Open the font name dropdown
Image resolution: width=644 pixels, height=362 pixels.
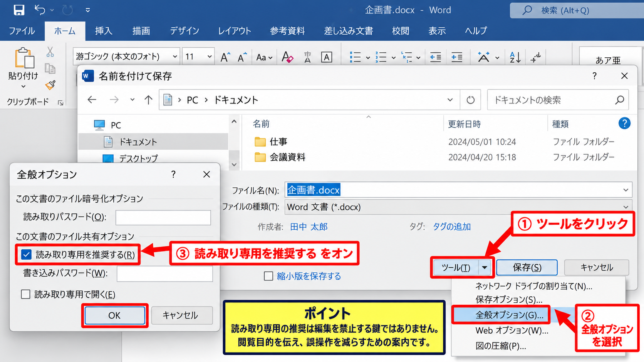(175, 57)
